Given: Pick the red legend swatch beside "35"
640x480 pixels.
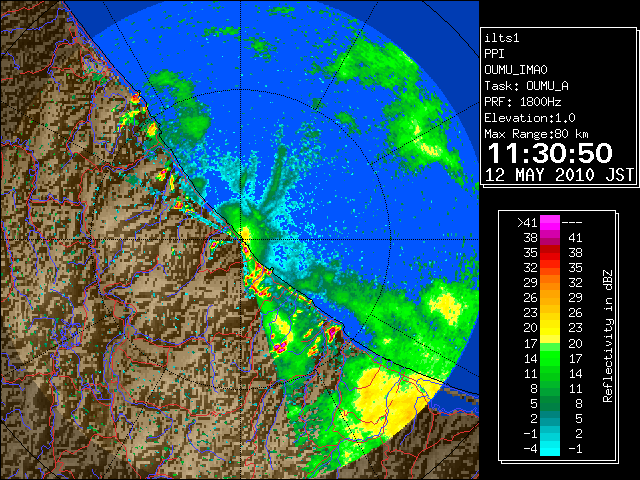Looking at the screenshot, I should [550, 253].
